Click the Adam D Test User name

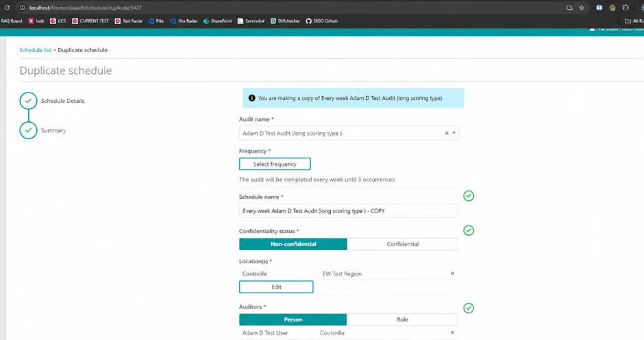tap(265, 333)
